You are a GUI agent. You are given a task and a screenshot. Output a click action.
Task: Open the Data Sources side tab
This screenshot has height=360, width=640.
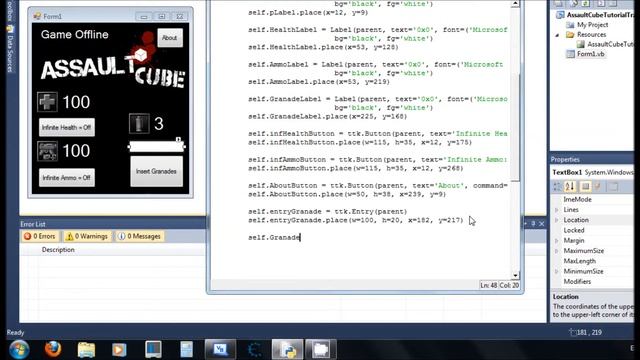tap(10, 48)
